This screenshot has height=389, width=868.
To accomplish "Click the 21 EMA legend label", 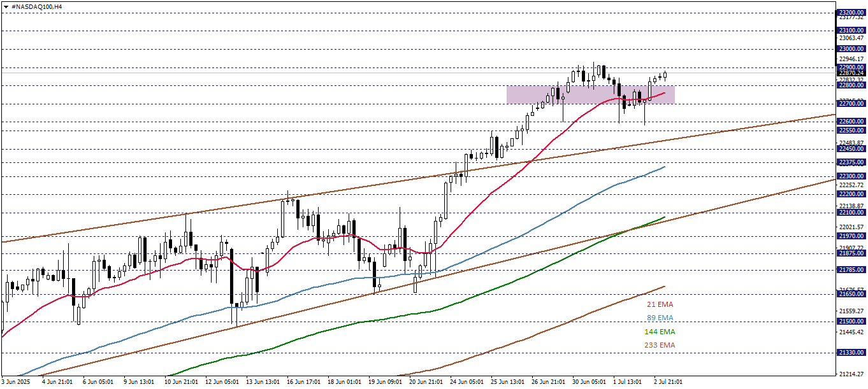I will point(660,304).
